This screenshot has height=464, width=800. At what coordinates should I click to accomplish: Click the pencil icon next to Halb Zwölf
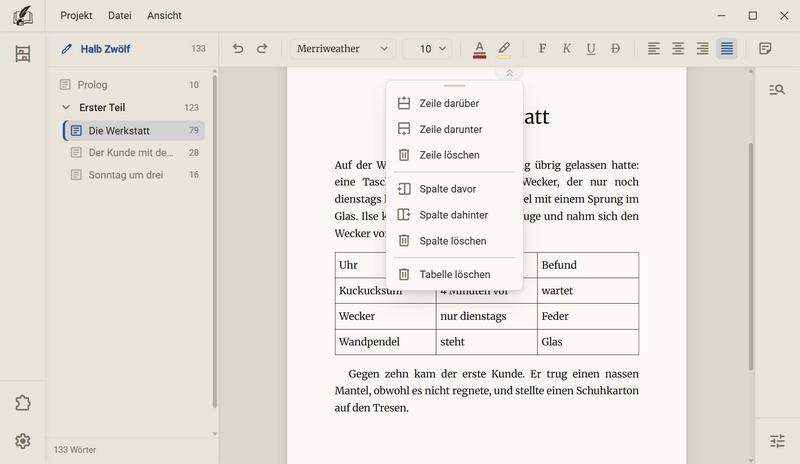click(66, 49)
